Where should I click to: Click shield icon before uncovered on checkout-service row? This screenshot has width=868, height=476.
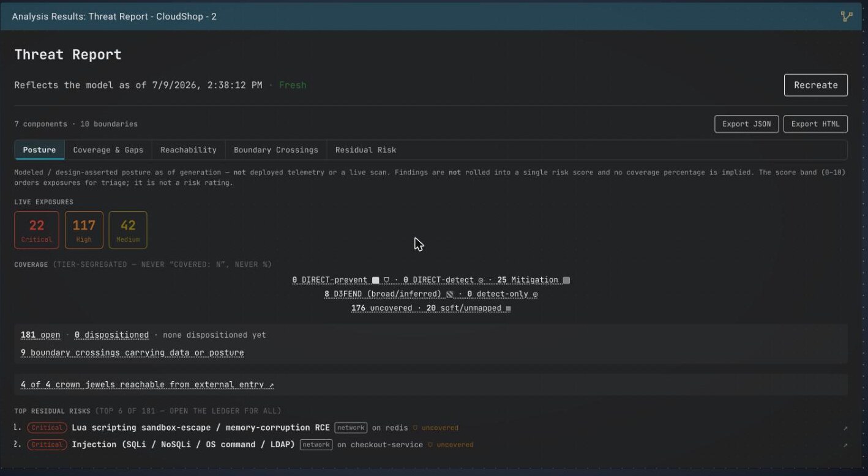tap(430, 445)
